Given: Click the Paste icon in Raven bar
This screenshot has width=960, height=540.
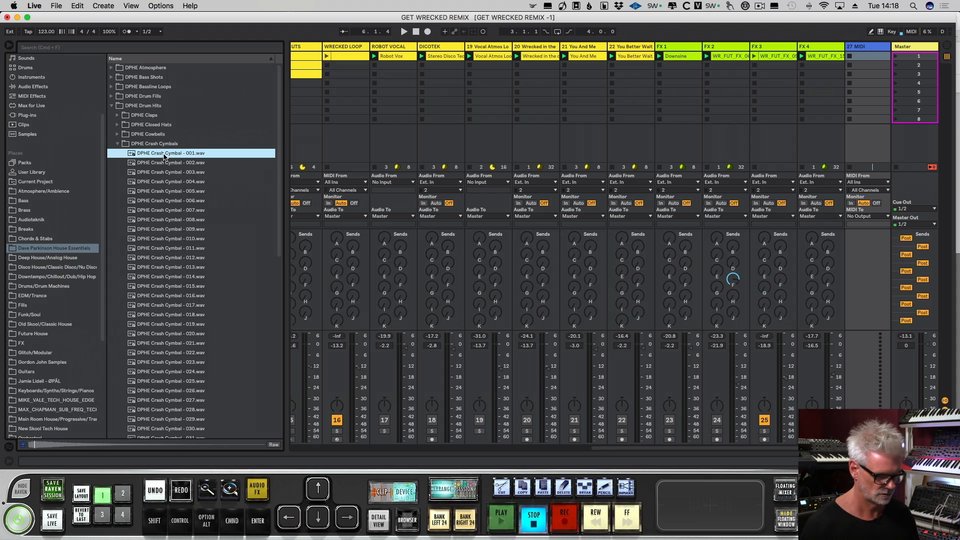Looking at the screenshot, I should coord(543,488).
